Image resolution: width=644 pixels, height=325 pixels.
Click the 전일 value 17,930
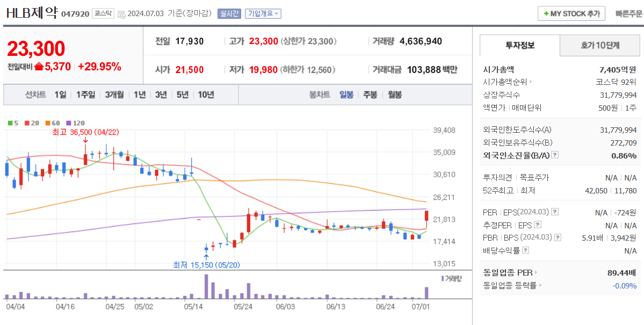tap(190, 41)
